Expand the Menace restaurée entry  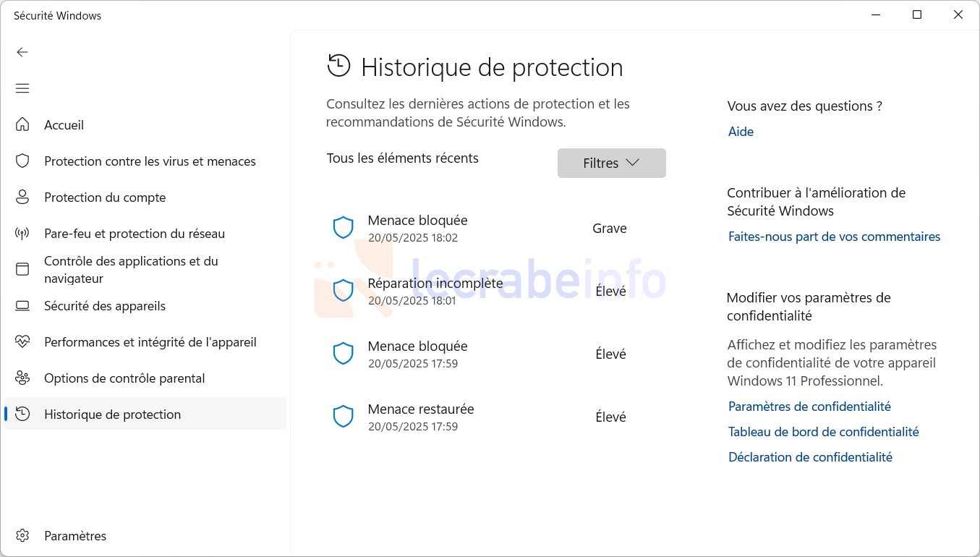[495, 417]
